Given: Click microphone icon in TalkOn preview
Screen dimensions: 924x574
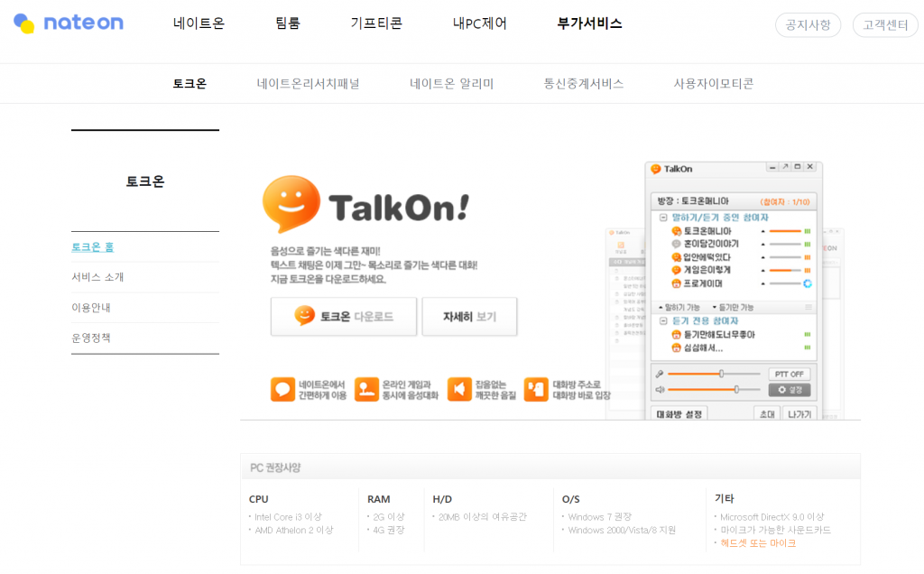Looking at the screenshot, I should [x=660, y=375].
